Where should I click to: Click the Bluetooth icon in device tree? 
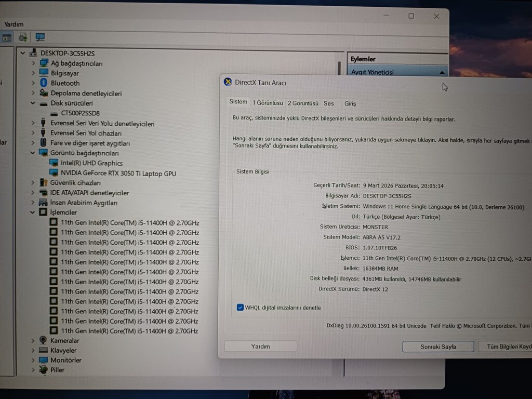click(44, 83)
